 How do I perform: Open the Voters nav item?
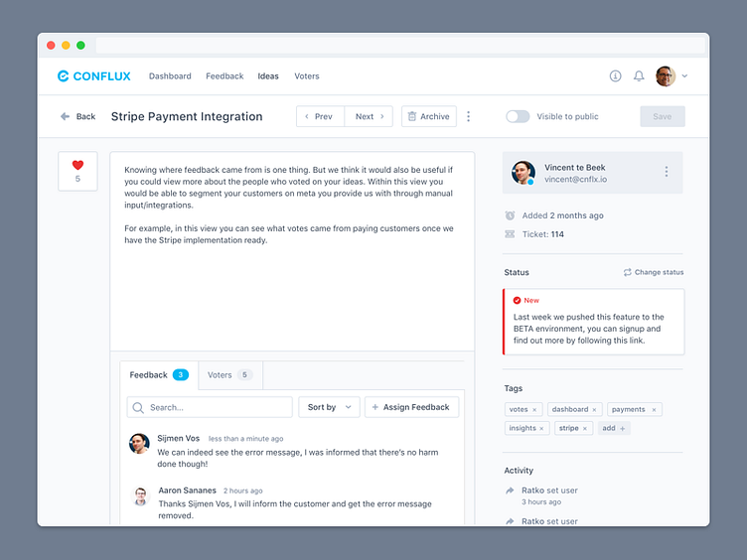[x=307, y=76]
